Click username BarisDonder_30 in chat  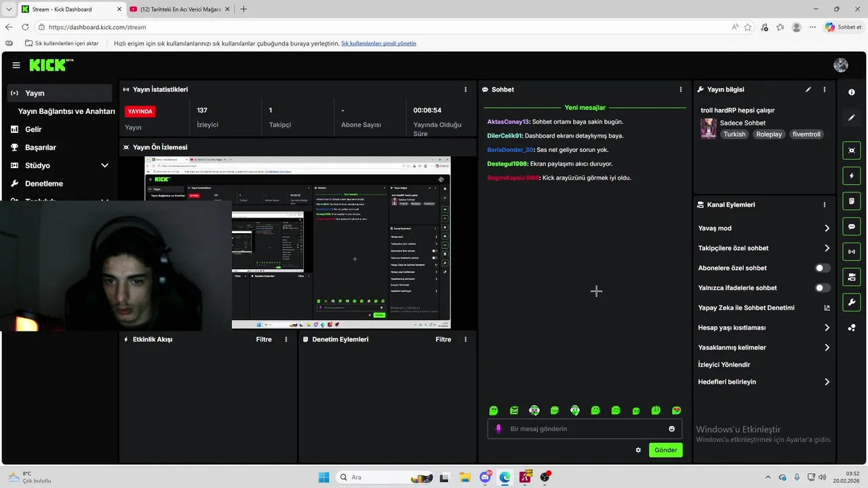coord(510,150)
